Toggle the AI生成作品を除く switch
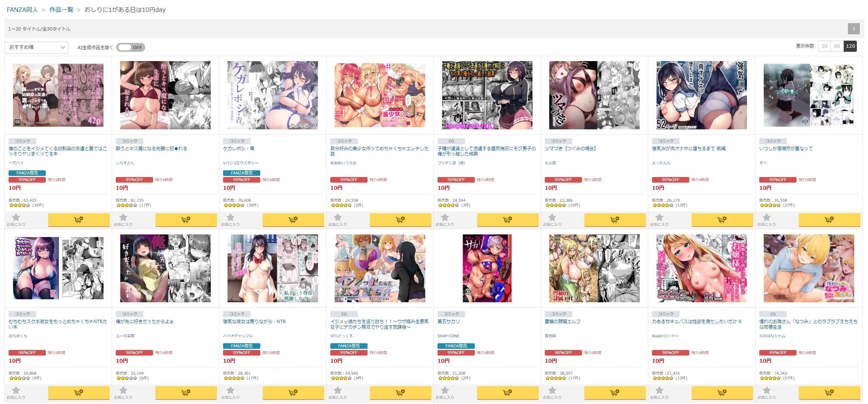Viewport: 868px width, 404px height. 130,47
